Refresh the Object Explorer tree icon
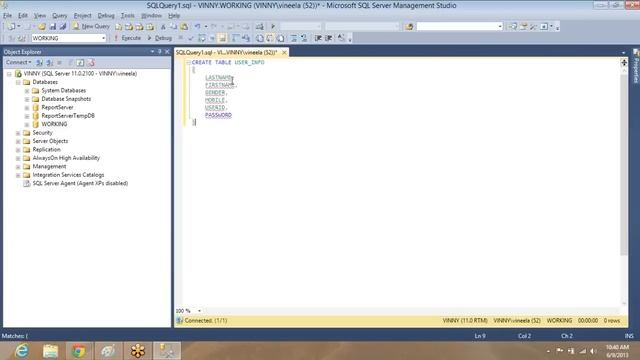 coord(80,62)
